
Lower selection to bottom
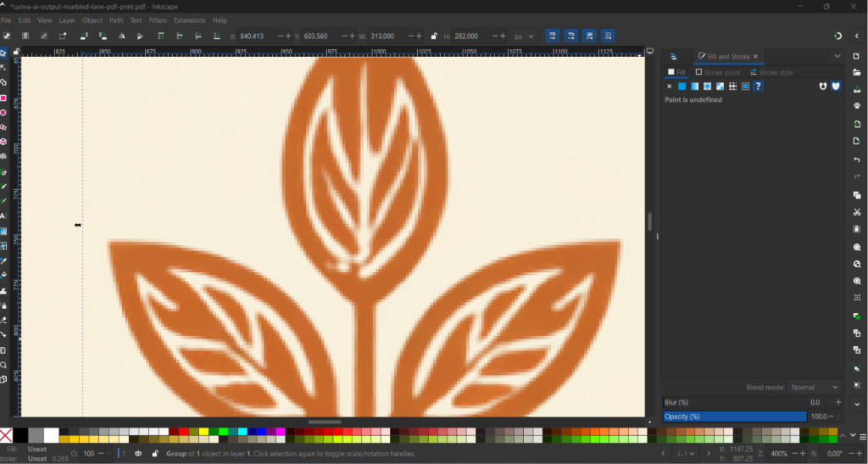click(216, 36)
